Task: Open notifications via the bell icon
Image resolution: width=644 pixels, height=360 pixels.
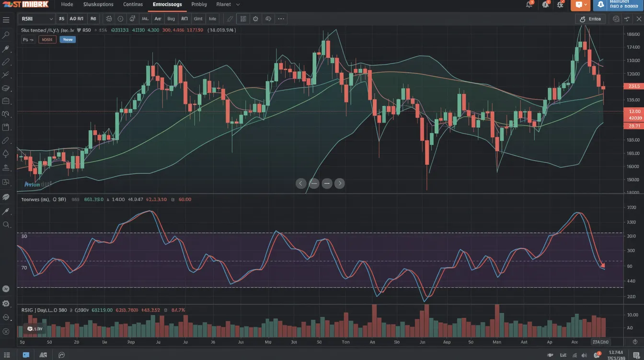Action: pyautogui.click(x=529, y=5)
